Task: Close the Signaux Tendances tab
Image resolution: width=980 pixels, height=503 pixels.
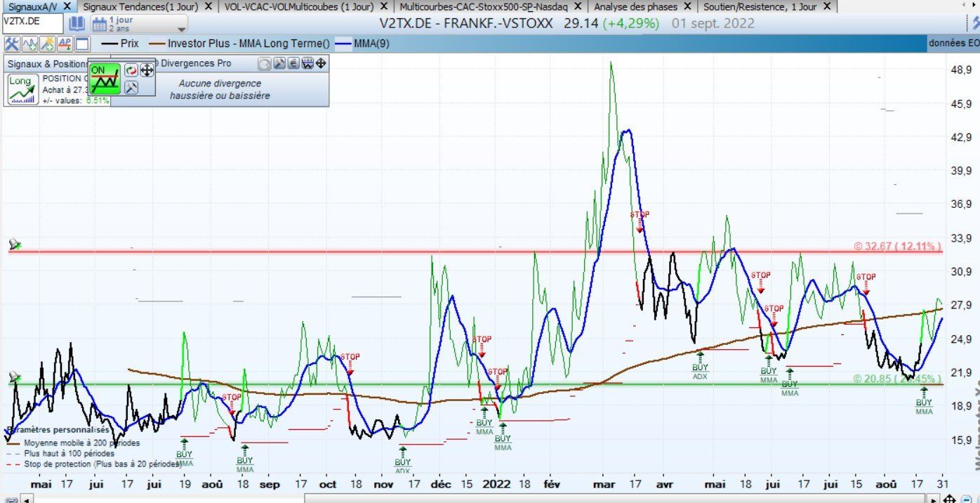Action: point(208,6)
